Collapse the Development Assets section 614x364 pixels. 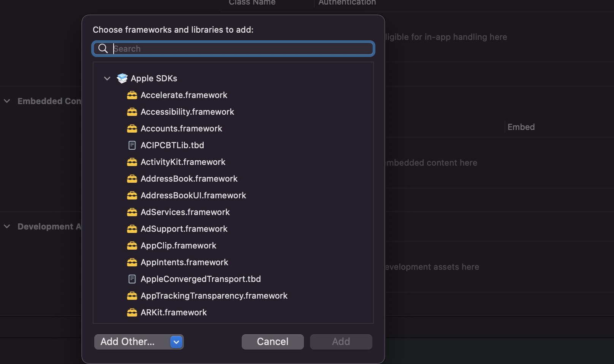6,226
